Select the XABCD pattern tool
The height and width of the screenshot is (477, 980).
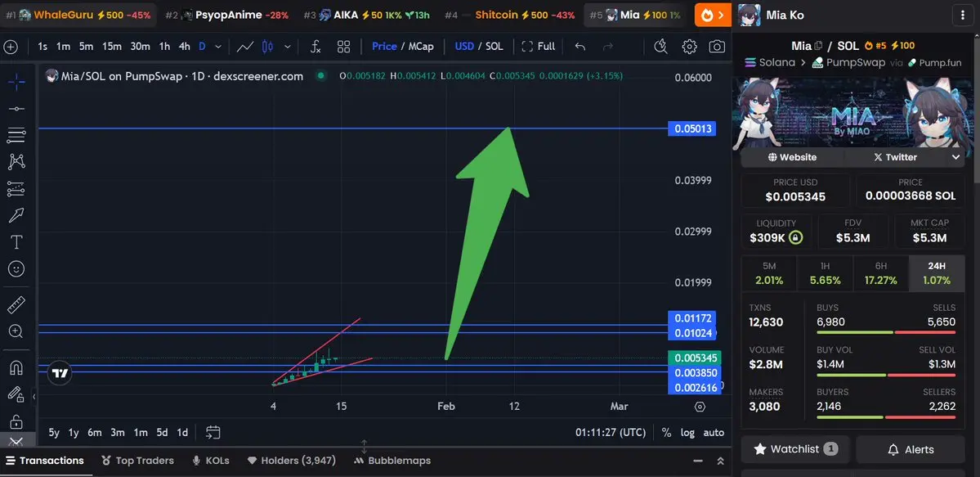point(16,161)
